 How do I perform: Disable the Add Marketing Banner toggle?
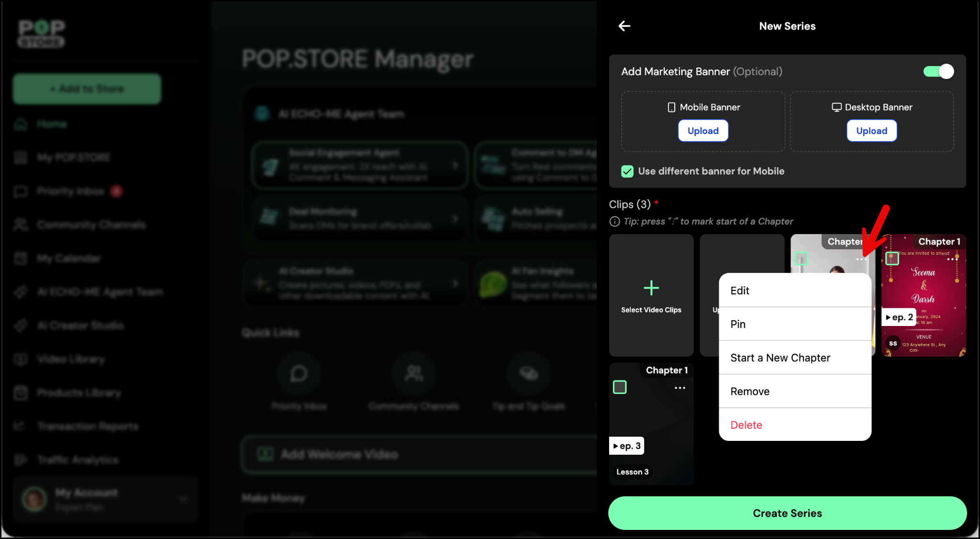click(938, 71)
